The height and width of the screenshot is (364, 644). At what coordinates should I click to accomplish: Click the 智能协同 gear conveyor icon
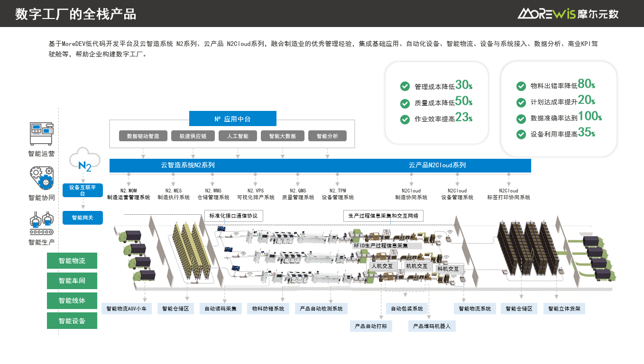41,178
